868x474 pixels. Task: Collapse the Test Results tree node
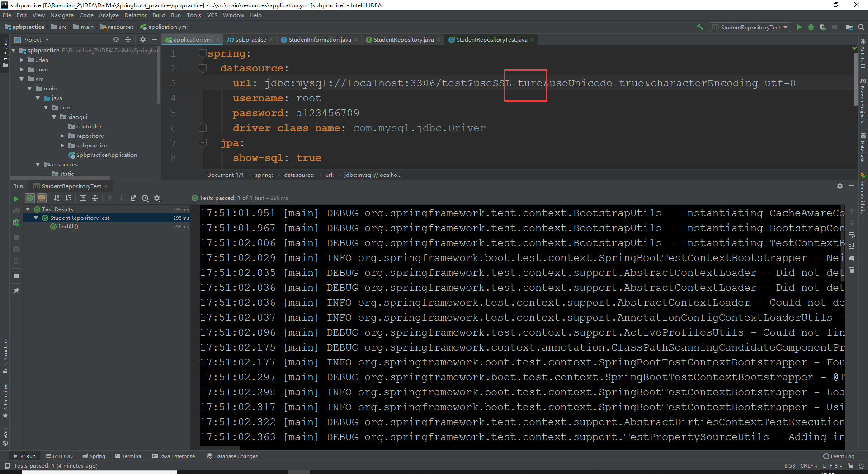pos(28,209)
